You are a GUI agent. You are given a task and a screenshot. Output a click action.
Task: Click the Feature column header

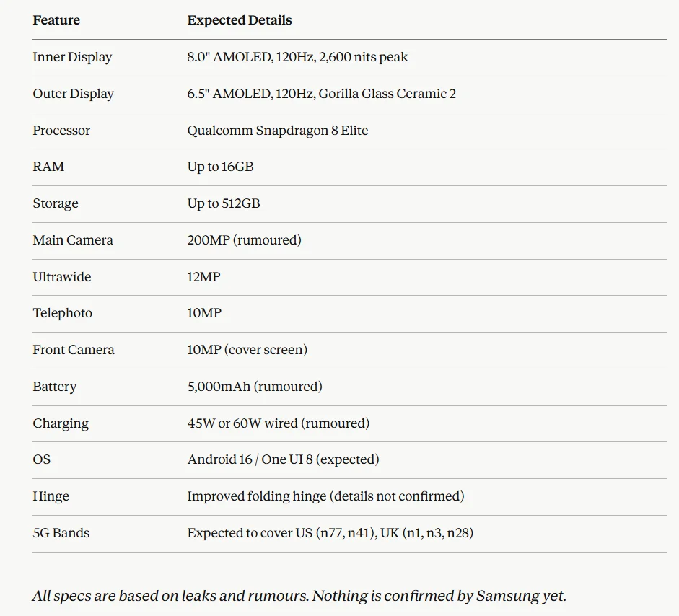tap(56, 20)
